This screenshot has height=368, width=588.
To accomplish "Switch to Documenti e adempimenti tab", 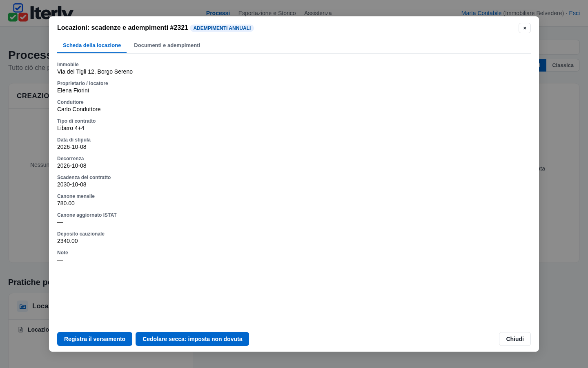I will 167,45.
